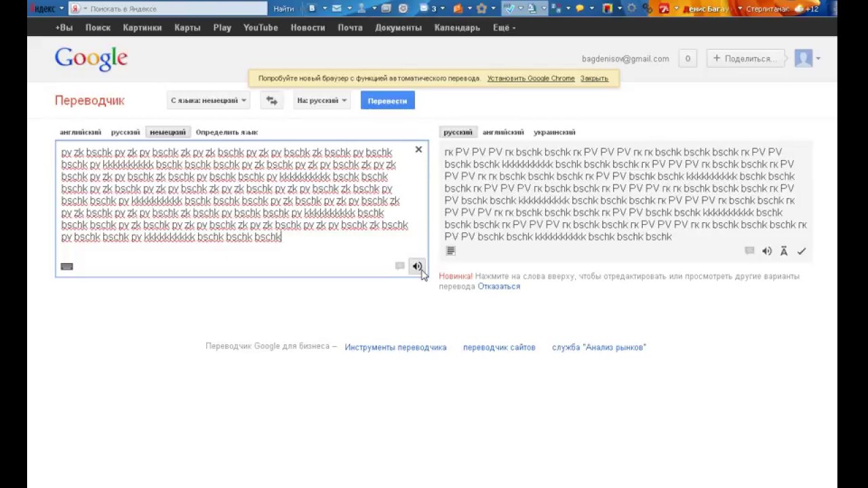Expand the 'Ещё' menu in Google bar
This screenshot has width=868, height=488.
[504, 28]
